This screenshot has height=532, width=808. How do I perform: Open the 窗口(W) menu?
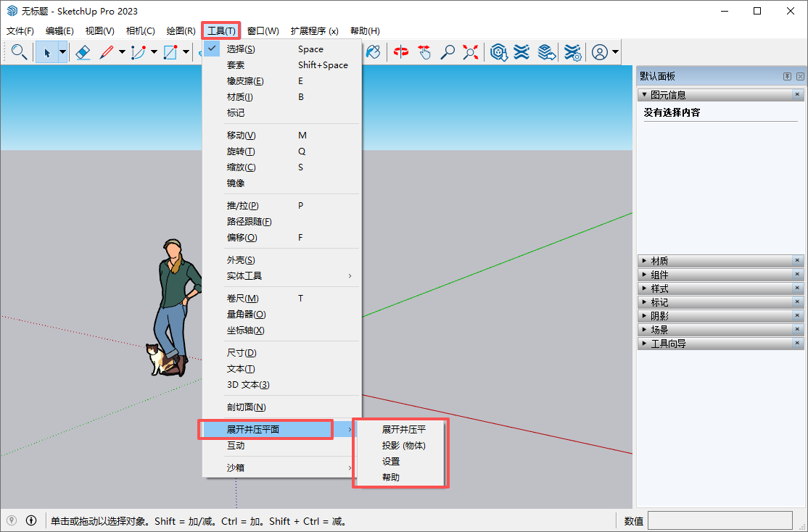[263, 30]
